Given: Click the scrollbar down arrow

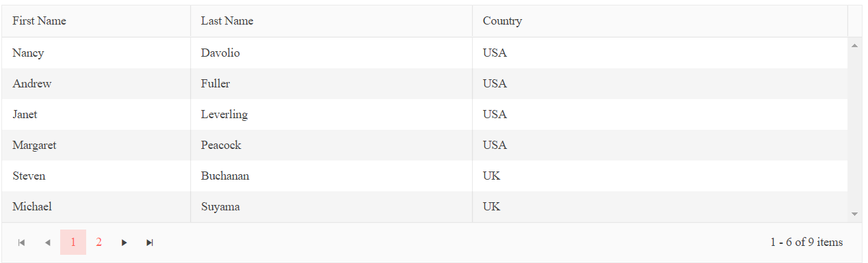Looking at the screenshot, I should click(854, 214).
